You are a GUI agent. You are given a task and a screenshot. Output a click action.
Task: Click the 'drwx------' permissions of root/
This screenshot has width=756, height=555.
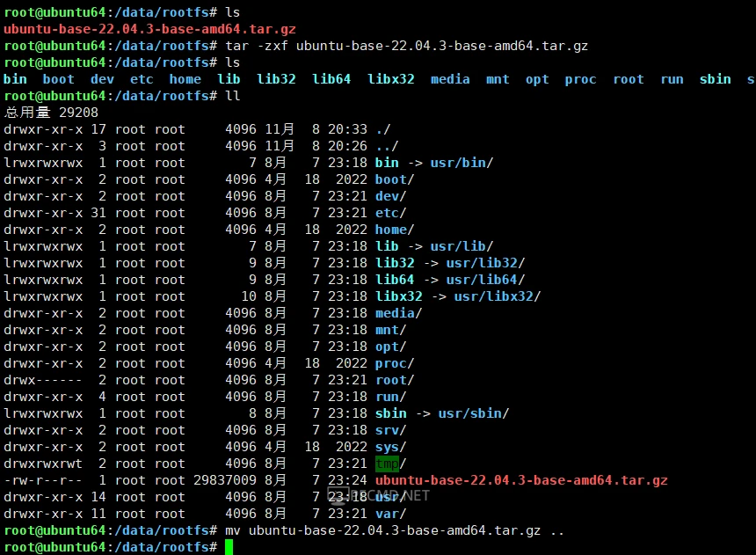(43, 380)
